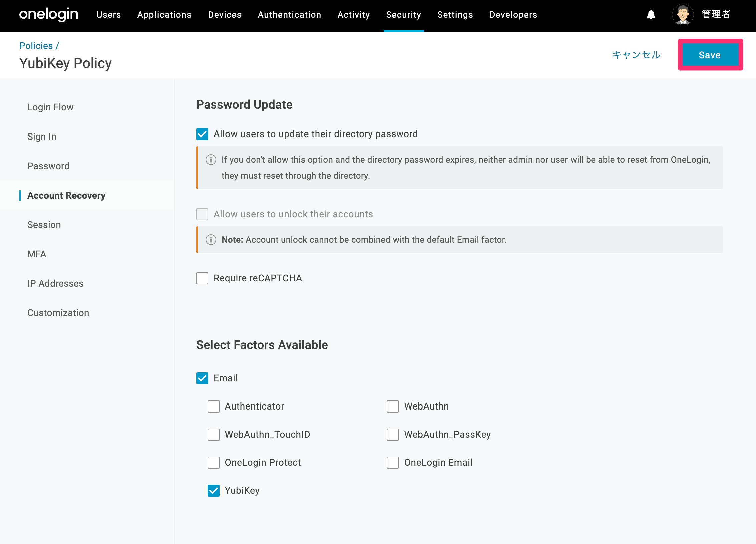The image size is (756, 544).
Task: Open the 管理者 account menu
Action: pyautogui.click(x=716, y=15)
